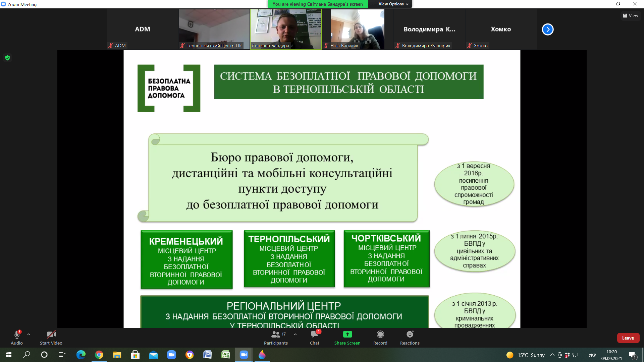The width and height of the screenshot is (644, 362).
Task: Click the Zoom Meeting window title
Action: [22, 4]
